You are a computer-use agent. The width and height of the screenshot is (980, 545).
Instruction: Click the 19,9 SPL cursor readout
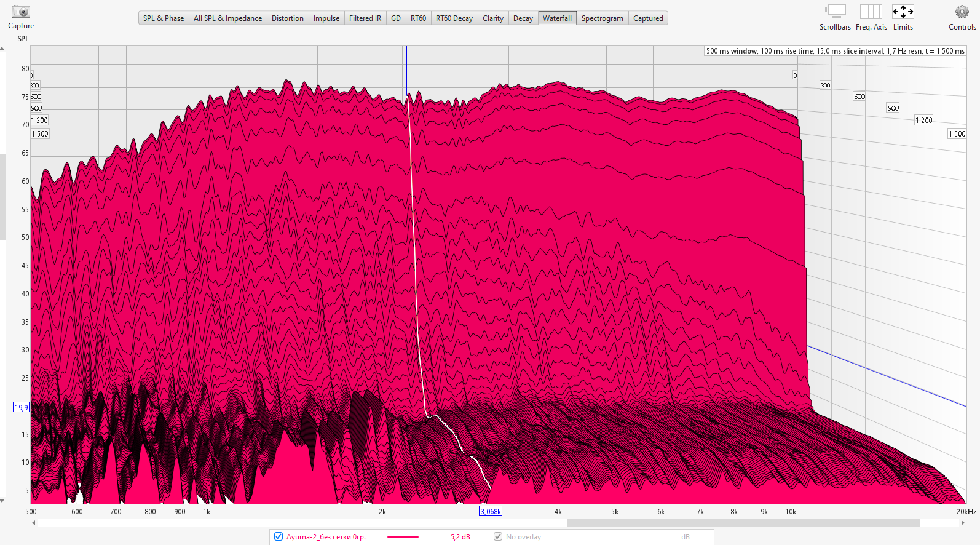[21, 407]
